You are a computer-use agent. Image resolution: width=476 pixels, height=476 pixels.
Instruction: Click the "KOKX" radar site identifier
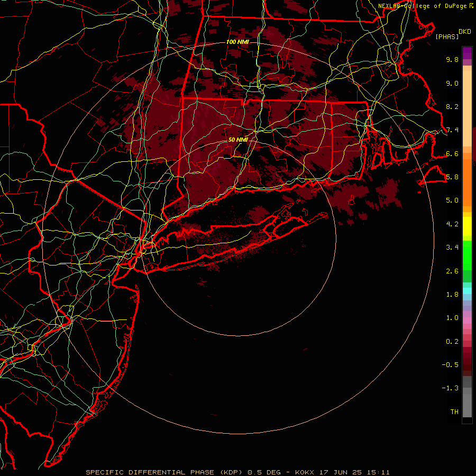(305, 472)
